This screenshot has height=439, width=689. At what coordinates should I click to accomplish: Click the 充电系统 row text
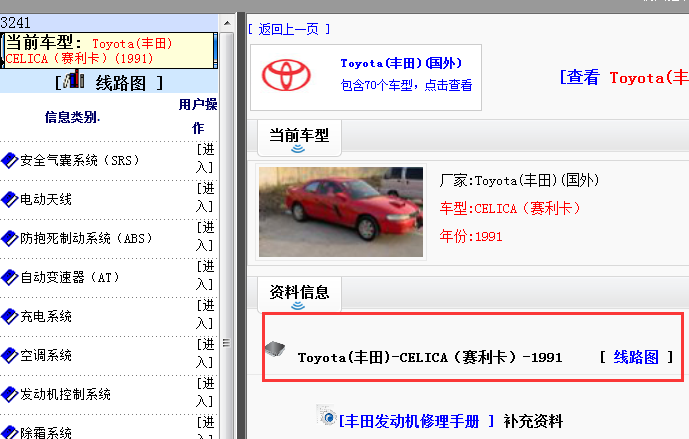(x=46, y=316)
